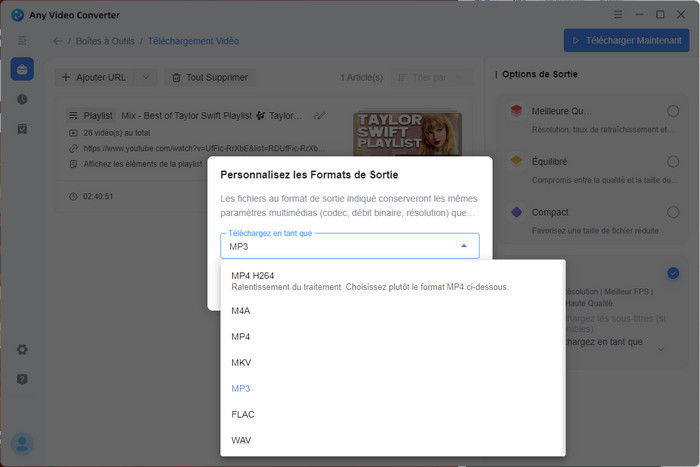Collapse the Téléchargez en tant que dropdown
The image size is (700, 467).
(464, 246)
